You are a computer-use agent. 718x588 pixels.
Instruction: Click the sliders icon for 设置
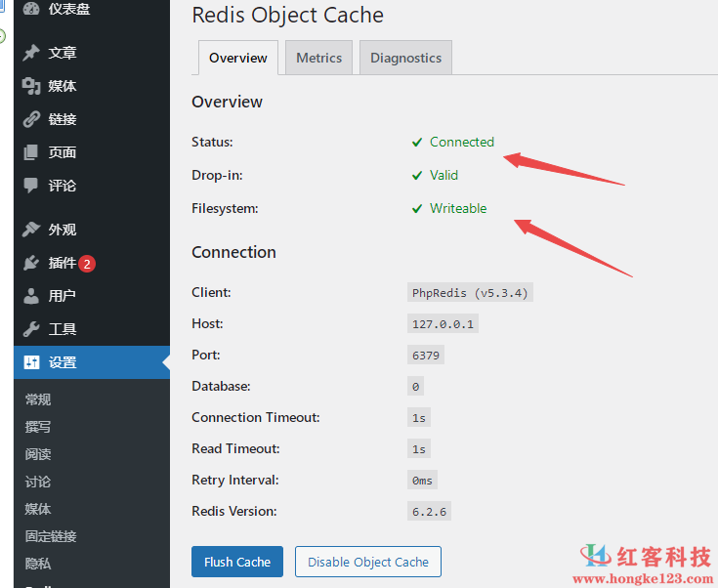click(31, 362)
